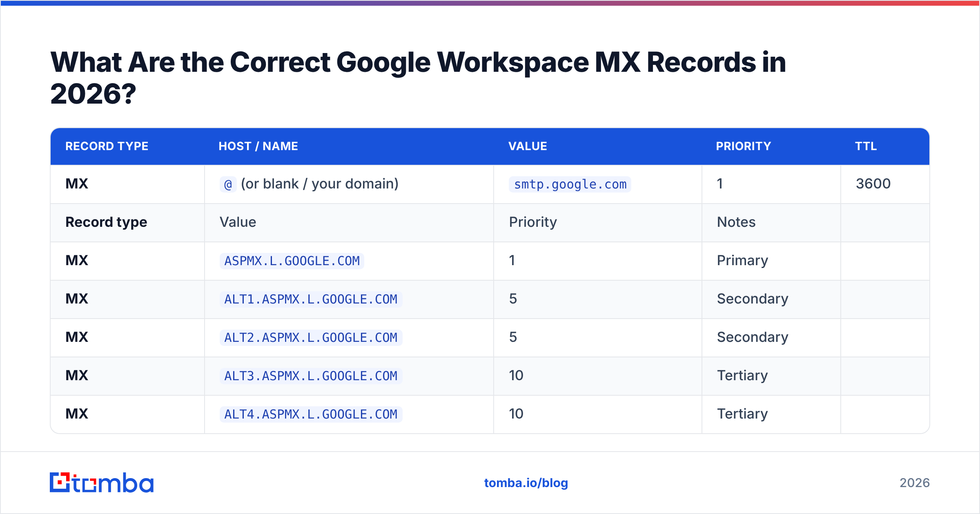Click priority 1 in smtp.google.com row
Image resolution: width=980 pixels, height=514 pixels.
(720, 184)
